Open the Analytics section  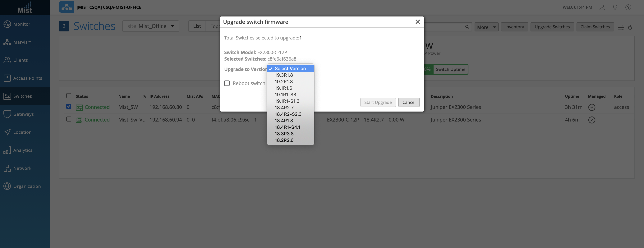(22, 150)
